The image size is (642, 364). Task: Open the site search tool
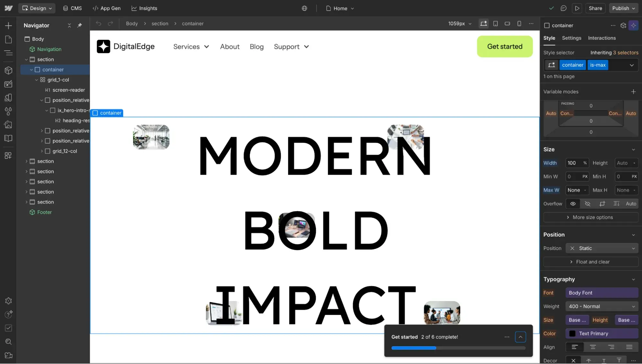pyautogui.click(x=8, y=342)
